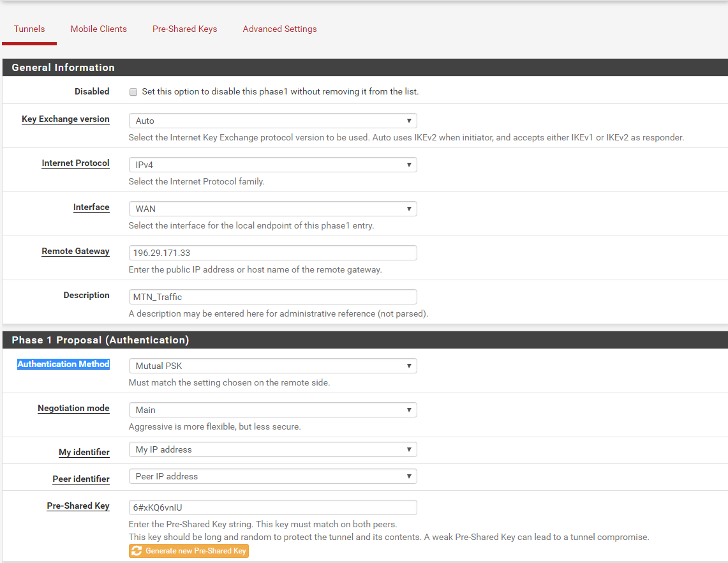
Task: Click the Pre-Shared Key input field
Action: coord(272,507)
